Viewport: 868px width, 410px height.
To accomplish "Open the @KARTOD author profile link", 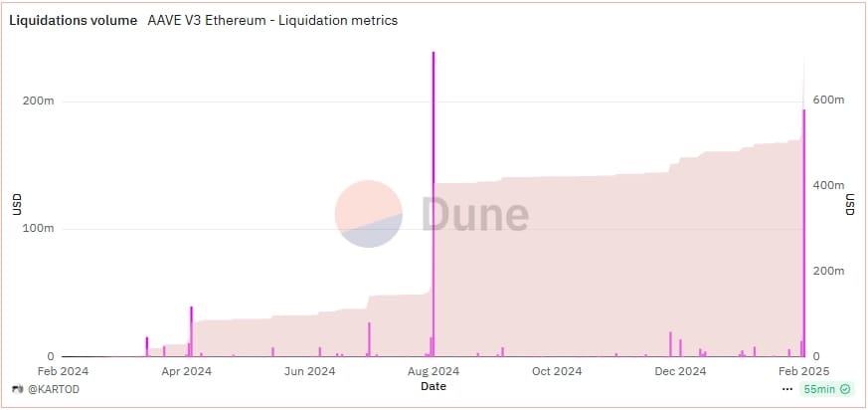I will (51, 389).
